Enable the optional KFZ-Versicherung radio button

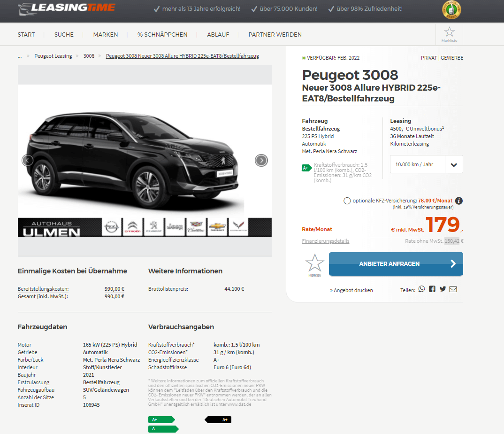pos(347,201)
